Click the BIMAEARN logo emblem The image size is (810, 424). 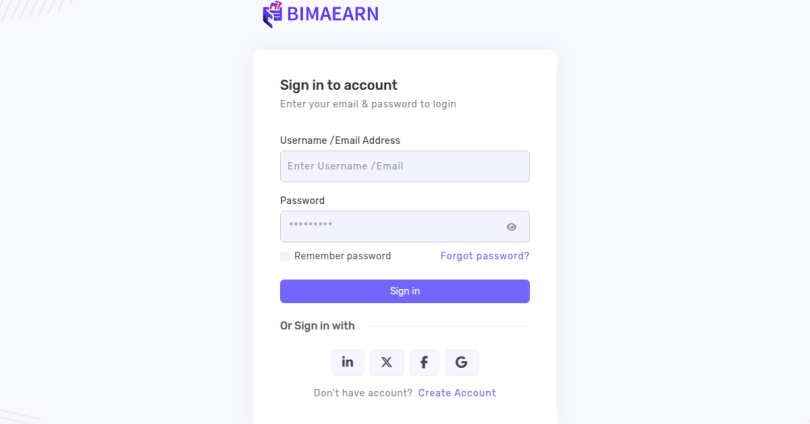pyautogui.click(x=272, y=14)
